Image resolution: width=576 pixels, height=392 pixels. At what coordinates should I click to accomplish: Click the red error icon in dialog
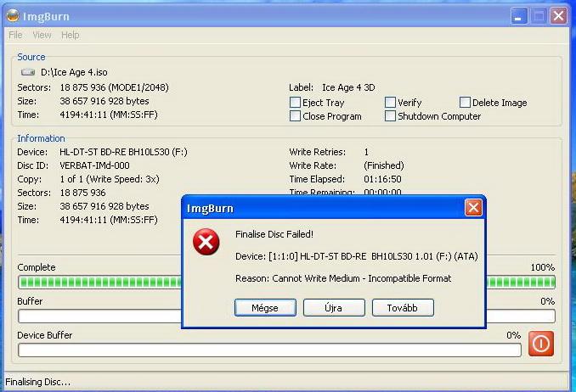coord(206,242)
